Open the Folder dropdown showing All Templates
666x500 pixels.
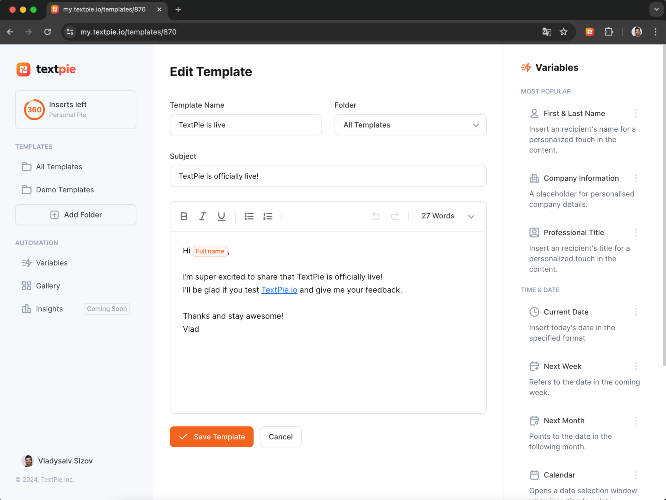coord(410,125)
